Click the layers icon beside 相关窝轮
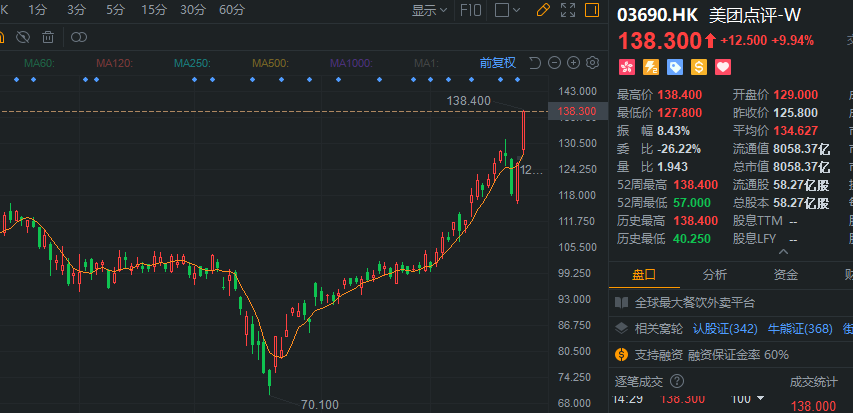This screenshot has width=853, height=413. (x=621, y=329)
